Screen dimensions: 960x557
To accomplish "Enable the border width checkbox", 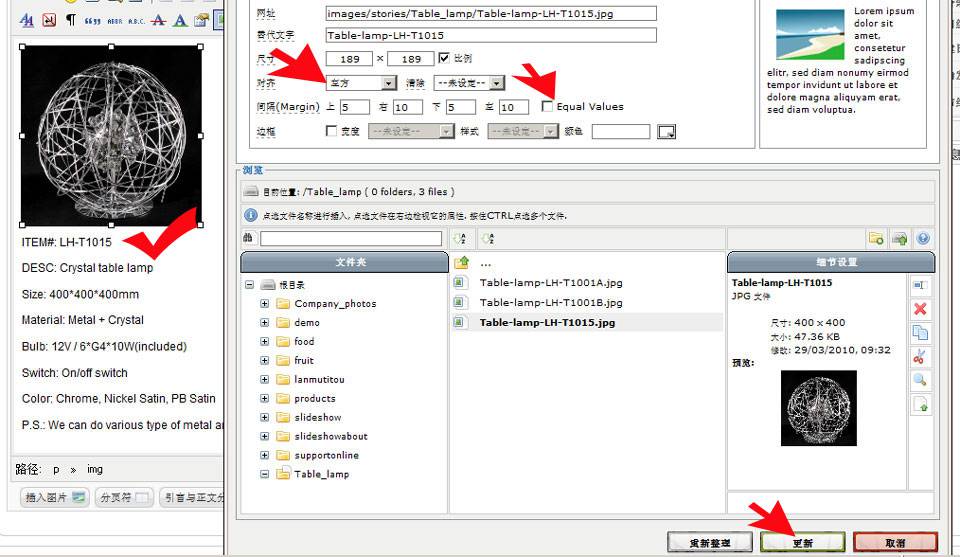I will [331, 130].
